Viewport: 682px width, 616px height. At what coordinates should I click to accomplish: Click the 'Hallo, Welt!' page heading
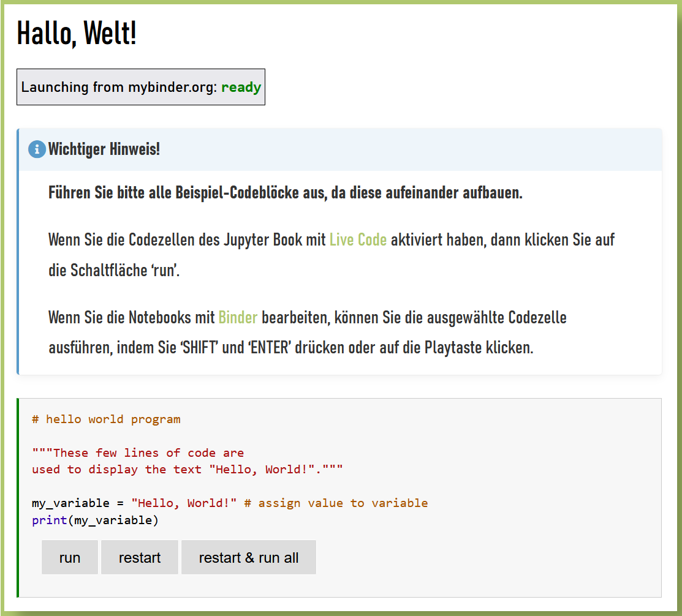(77, 33)
